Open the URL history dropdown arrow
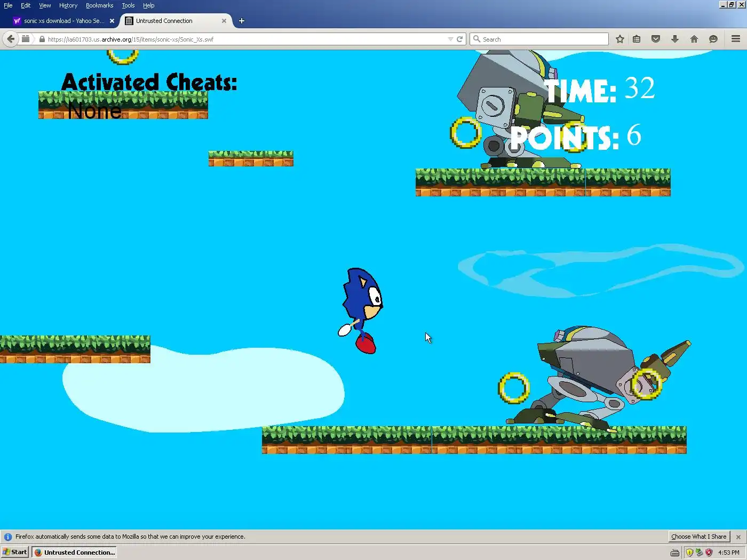This screenshot has width=747, height=560. [450, 39]
